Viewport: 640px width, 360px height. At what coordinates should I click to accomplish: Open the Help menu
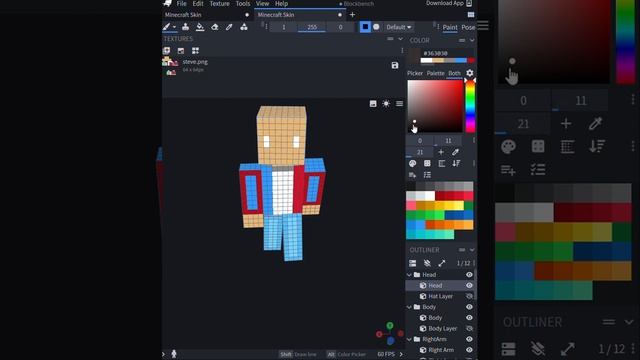pyautogui.click(x=281, y=4)
